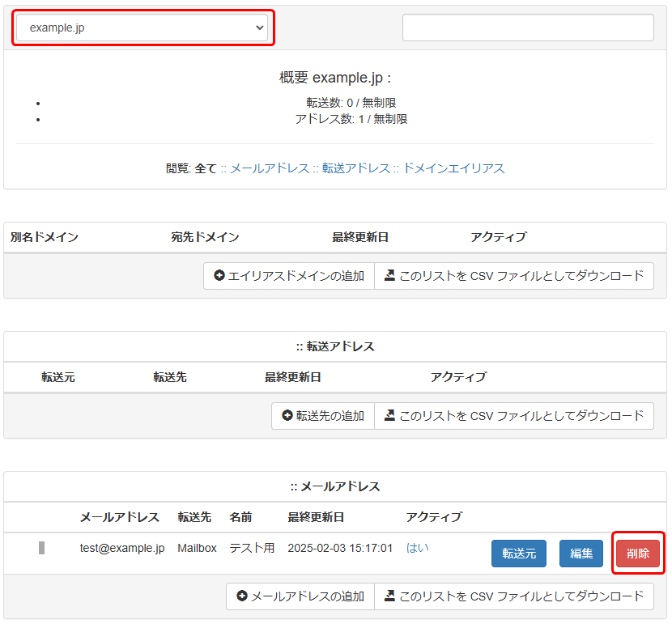This screenshot has width=672, height=628.
Task: Click the download icon in the 転送アドレス section
Action: coord(389,415)
